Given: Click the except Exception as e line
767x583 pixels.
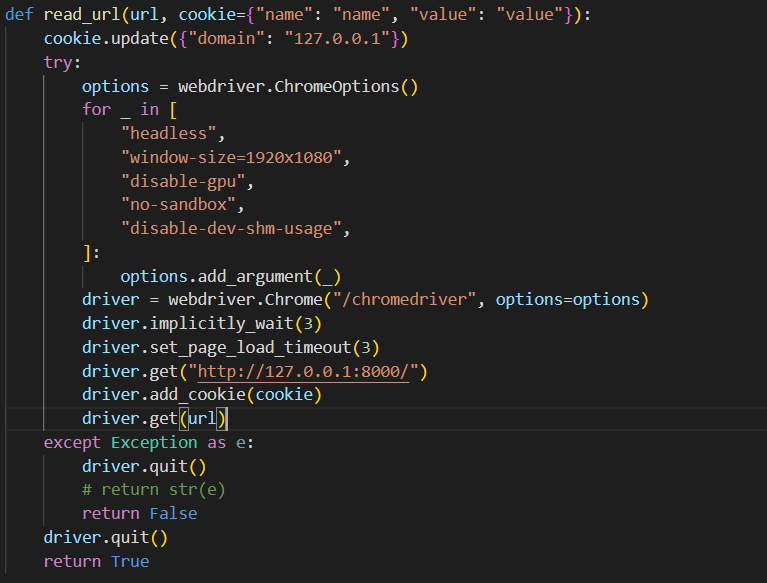Looking at the screenshot, I should 149,443.
